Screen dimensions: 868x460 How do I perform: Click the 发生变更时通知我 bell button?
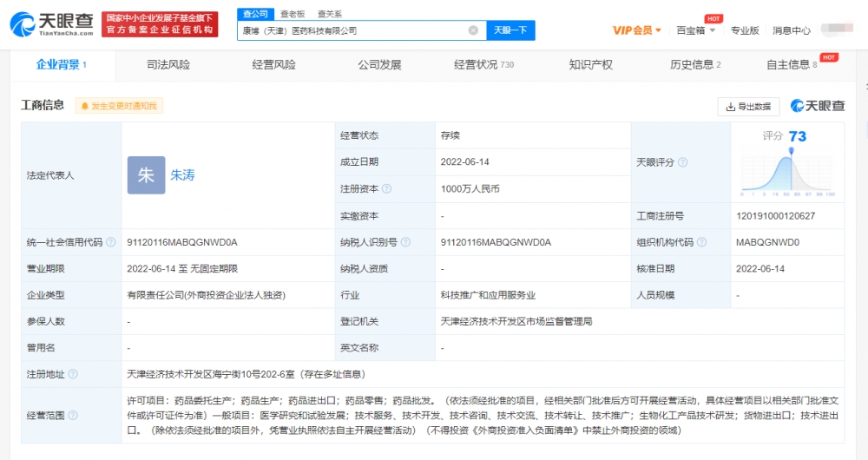coord(119,106)
